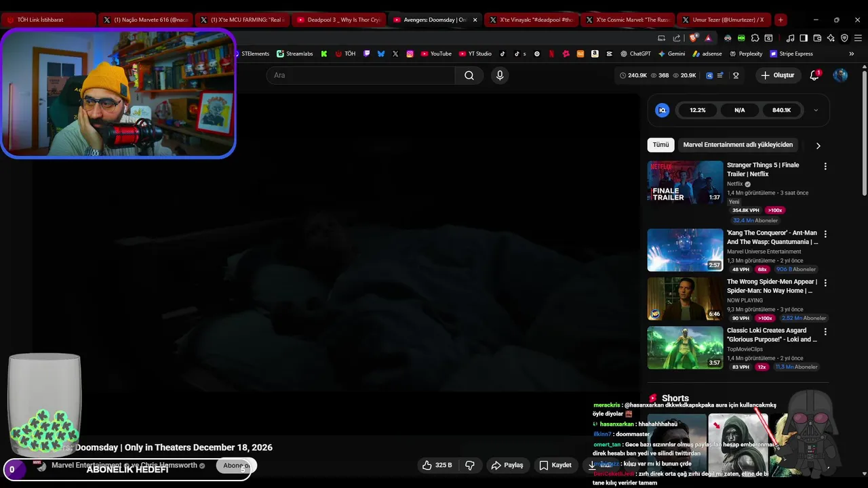The image size is (868, 488).
Task: Switch to X'te Cosmic Marvel tab
Action: point(628,20)
